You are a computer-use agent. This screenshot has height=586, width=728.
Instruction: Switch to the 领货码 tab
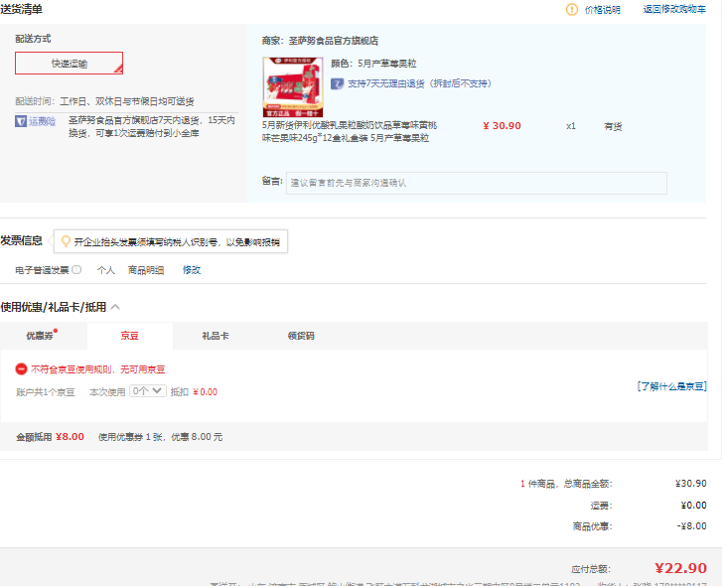tap(301, 336)
